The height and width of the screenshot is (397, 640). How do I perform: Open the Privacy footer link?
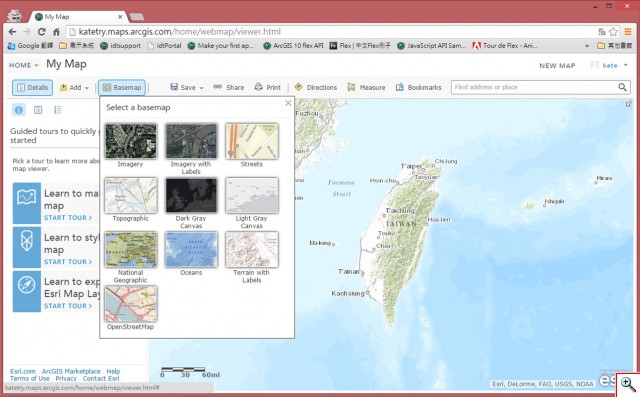tap(66, 379)
